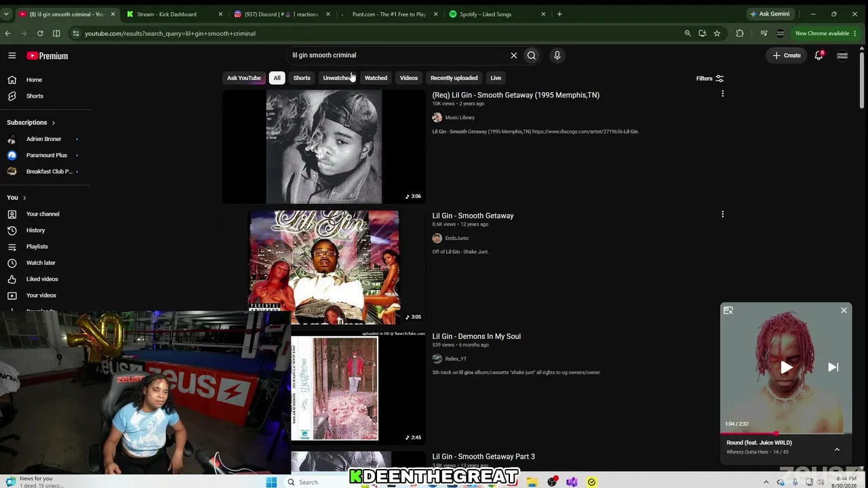The height and width of the screenshot is (488, 868).
Task: Open more options for the EndoJunts video
Action: click(x=722, y=214)
